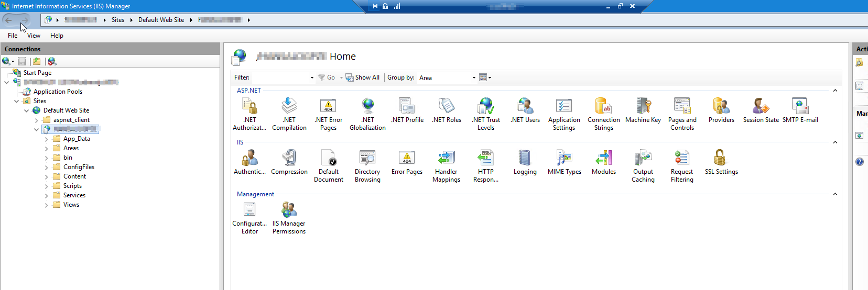The height and width of the screenshot is (290, 868).
Task: Open Machine Key feature
Action: 643,110
